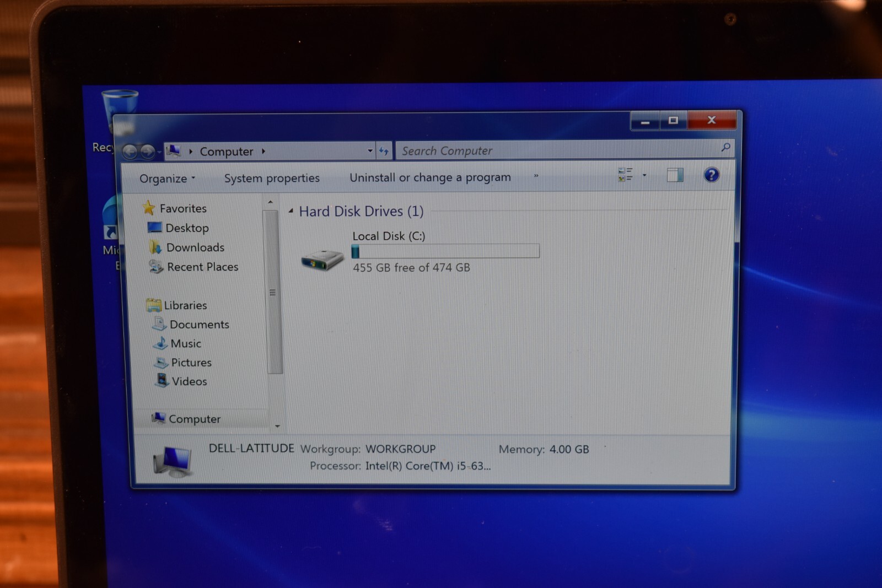
Task: Show more toolbar commands via chevron
Action: coord(536,176)
